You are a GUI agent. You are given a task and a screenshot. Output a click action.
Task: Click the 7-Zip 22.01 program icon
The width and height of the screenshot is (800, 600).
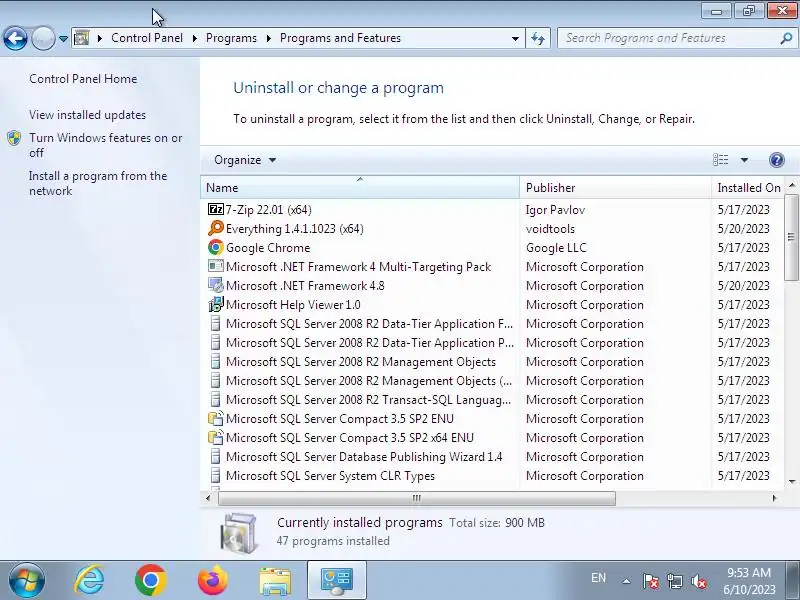pos(216,210)
